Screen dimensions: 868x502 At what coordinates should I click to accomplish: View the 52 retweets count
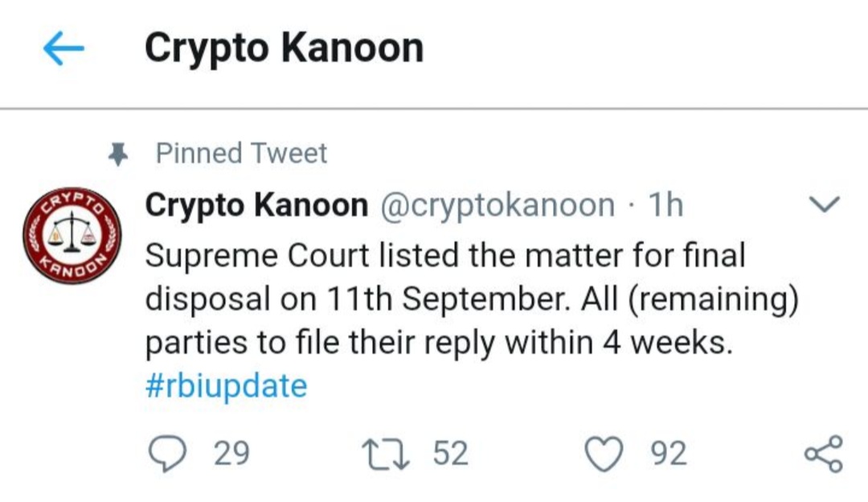(450, 455)
